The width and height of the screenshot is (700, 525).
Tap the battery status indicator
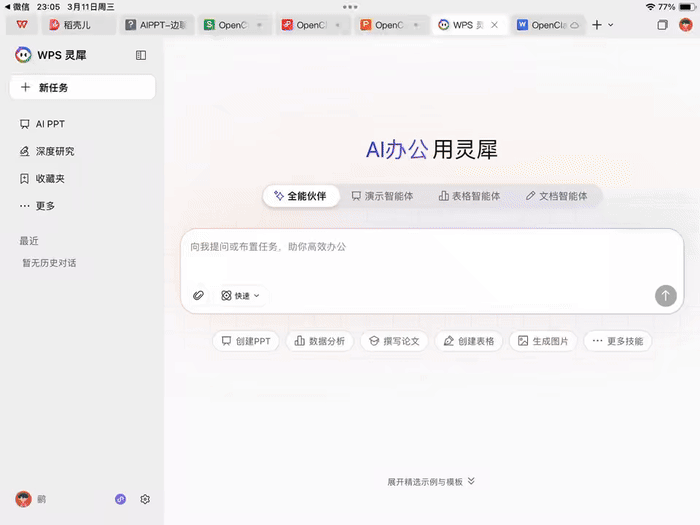click(x=687, y=7)
